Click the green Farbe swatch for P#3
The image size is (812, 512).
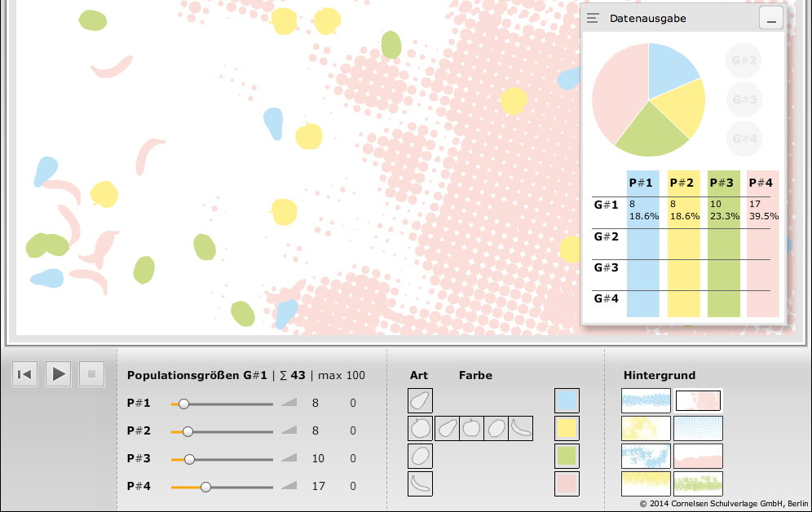point(567,457)
